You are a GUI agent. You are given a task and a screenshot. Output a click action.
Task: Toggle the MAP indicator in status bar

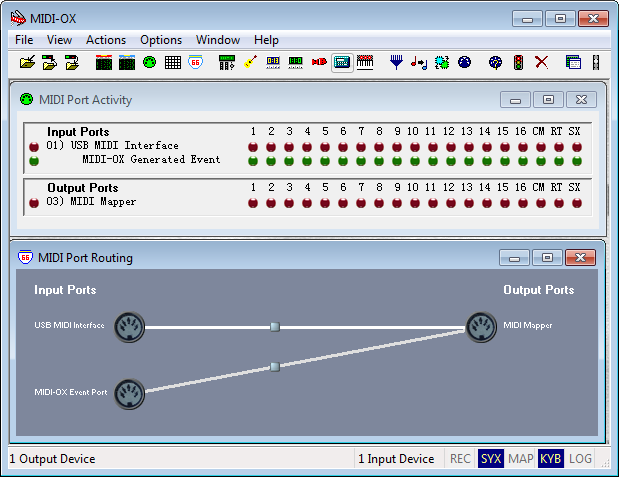tap(520, 459)
